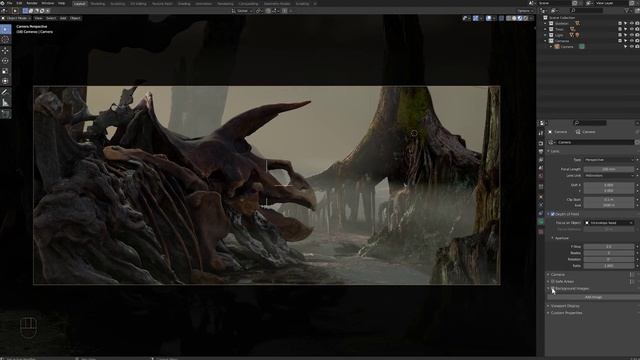Open the Lens Unit dropdown
The image size is (640, 360).
609,176
